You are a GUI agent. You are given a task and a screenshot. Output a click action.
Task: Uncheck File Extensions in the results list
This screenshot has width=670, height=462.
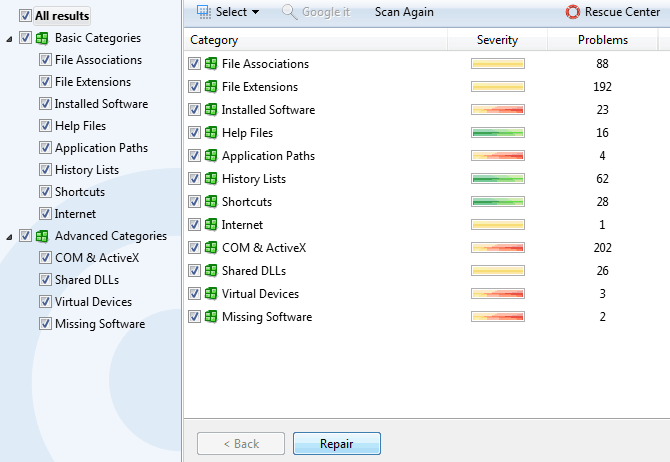coord(195,87)
